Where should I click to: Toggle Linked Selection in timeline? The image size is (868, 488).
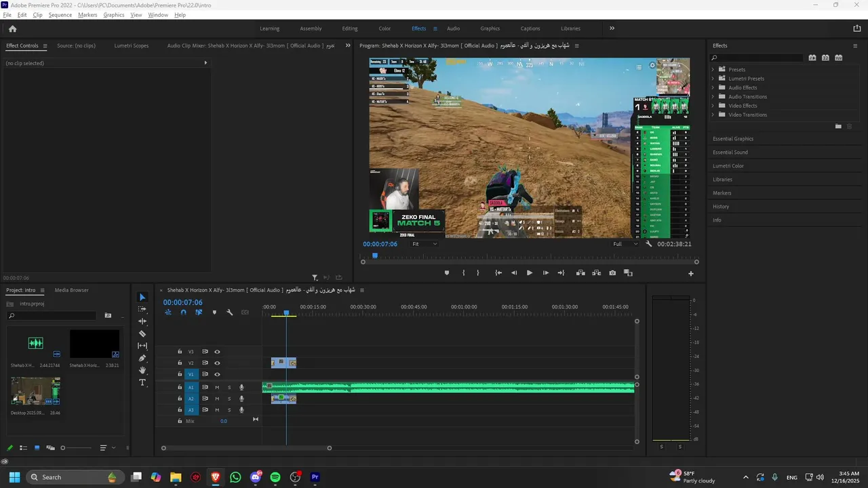click(199, 312)
